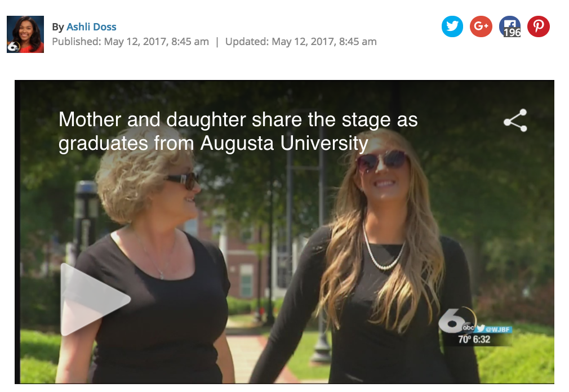
Task: Open Ashli Doss author page link
Action: tap(91, 27)
